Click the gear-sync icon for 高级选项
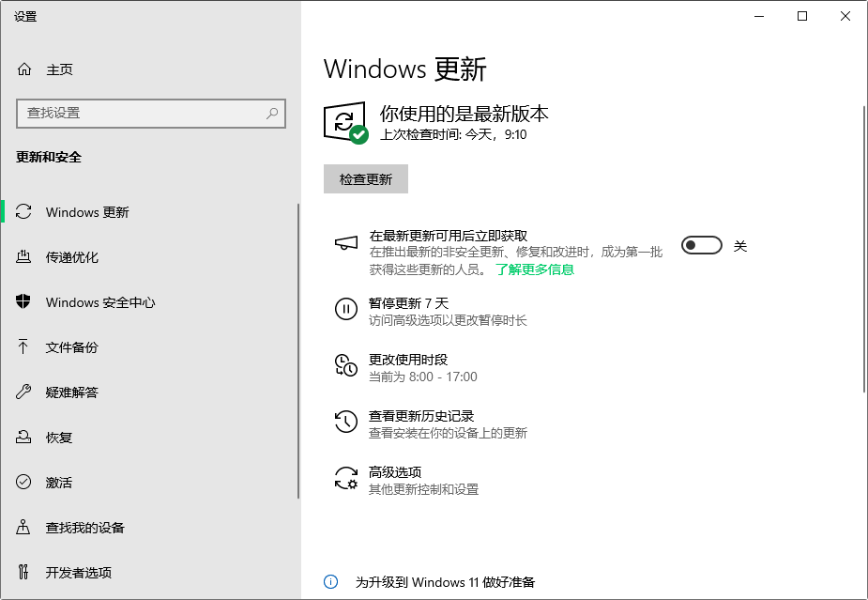Screen dimensions: 868x600 pos(346,478)
